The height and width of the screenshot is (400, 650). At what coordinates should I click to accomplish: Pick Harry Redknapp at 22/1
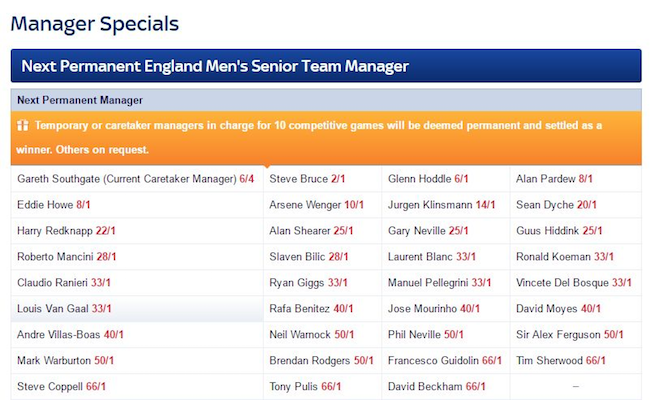[137, 230]
